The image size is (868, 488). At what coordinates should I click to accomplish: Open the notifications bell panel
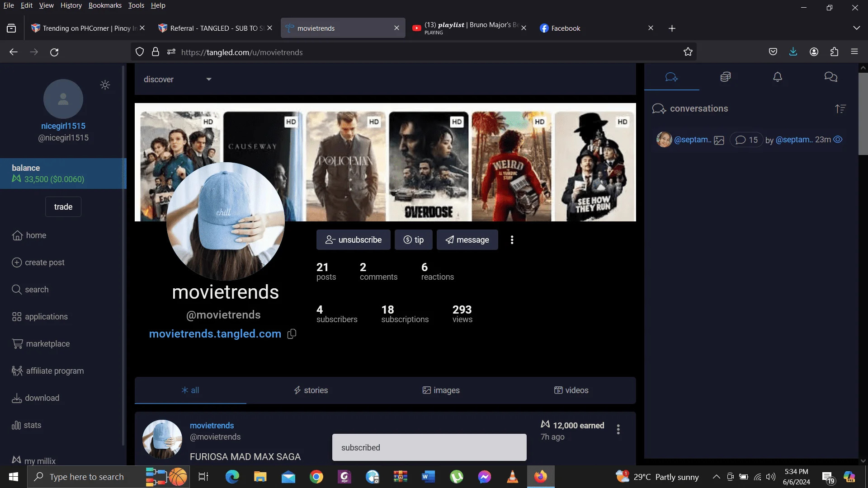click(778, 77)
